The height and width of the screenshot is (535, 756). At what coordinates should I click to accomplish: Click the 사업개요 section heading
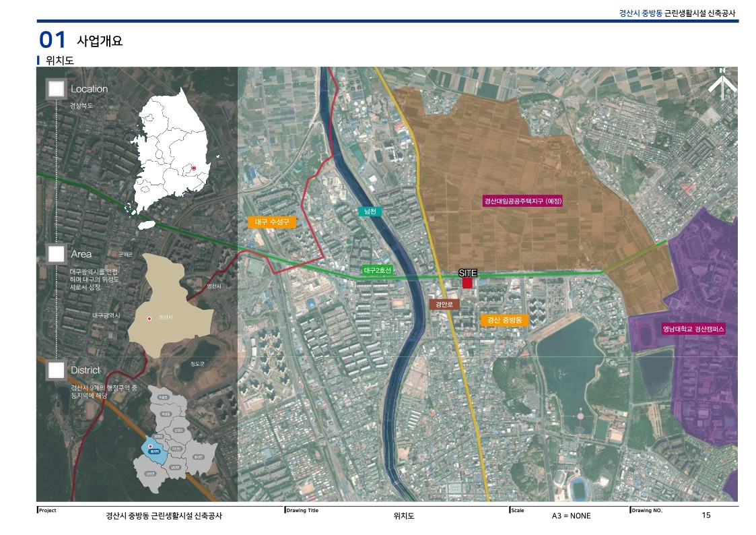pos(100,40)
